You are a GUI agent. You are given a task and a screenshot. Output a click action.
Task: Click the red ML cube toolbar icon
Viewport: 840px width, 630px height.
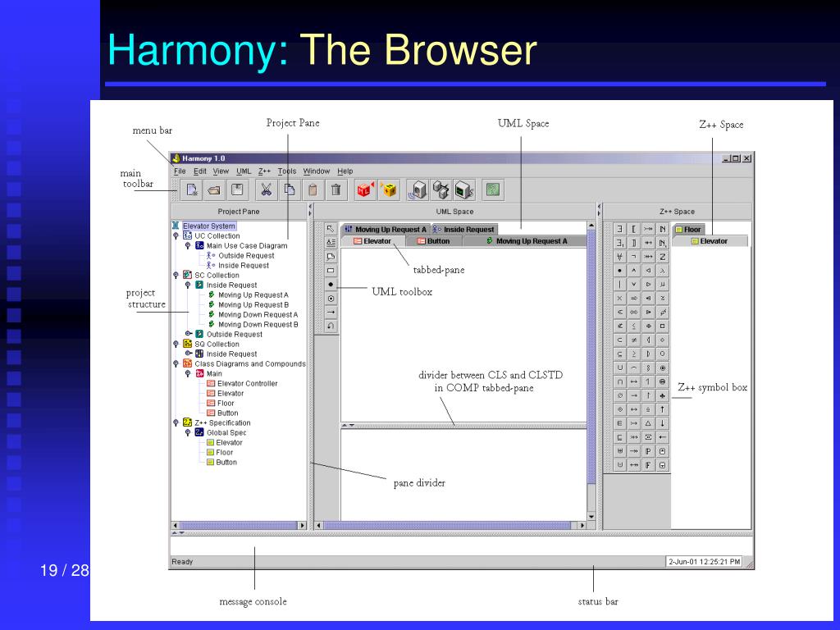coord(365,189)
